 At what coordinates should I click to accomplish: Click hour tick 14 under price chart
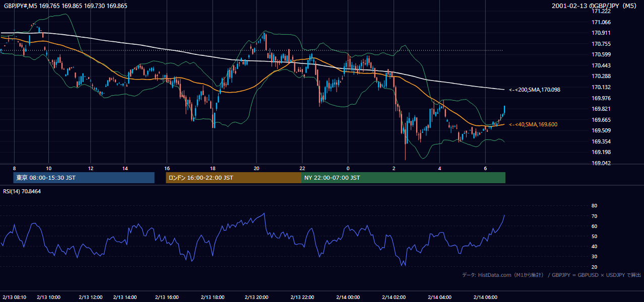coord(125,168)
